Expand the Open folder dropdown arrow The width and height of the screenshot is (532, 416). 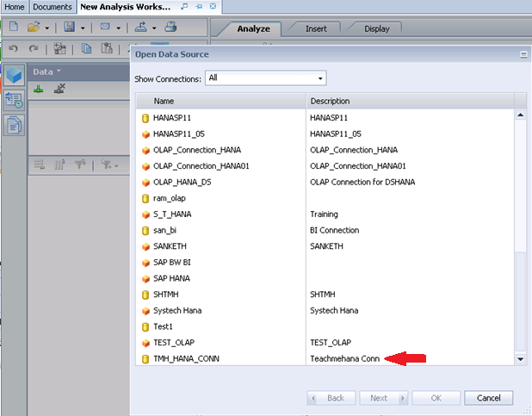48,28
